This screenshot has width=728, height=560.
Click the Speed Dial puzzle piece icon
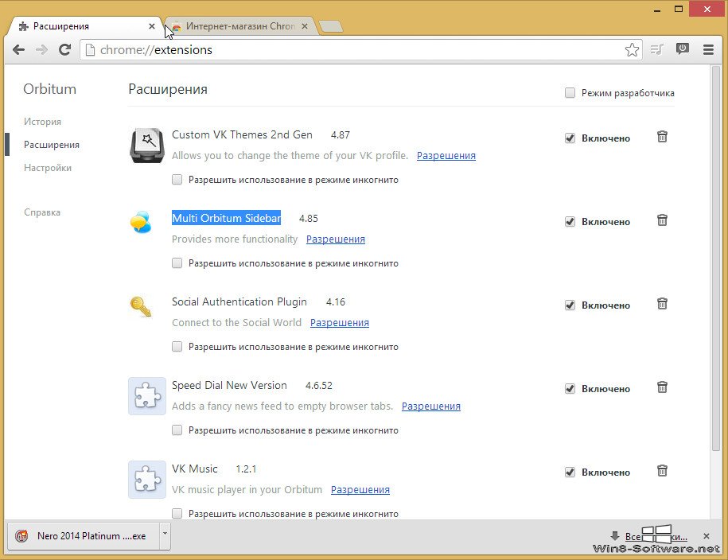[146, 396]
